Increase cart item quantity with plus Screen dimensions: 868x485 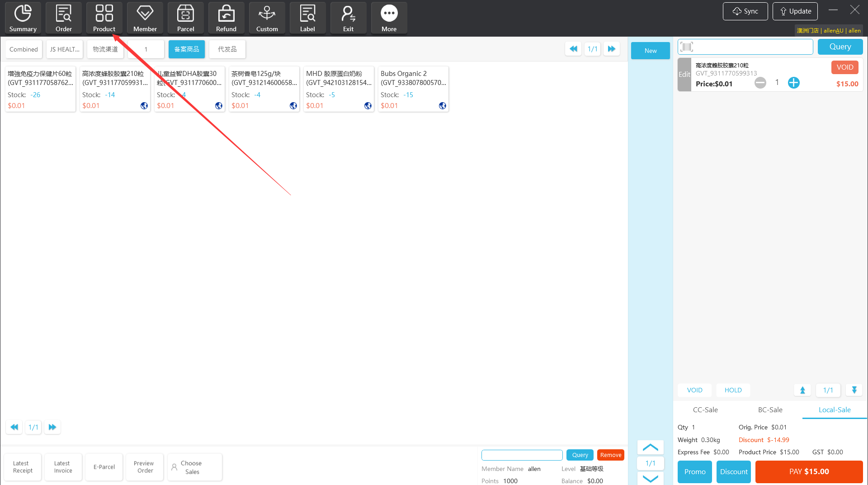pos(793,83)
